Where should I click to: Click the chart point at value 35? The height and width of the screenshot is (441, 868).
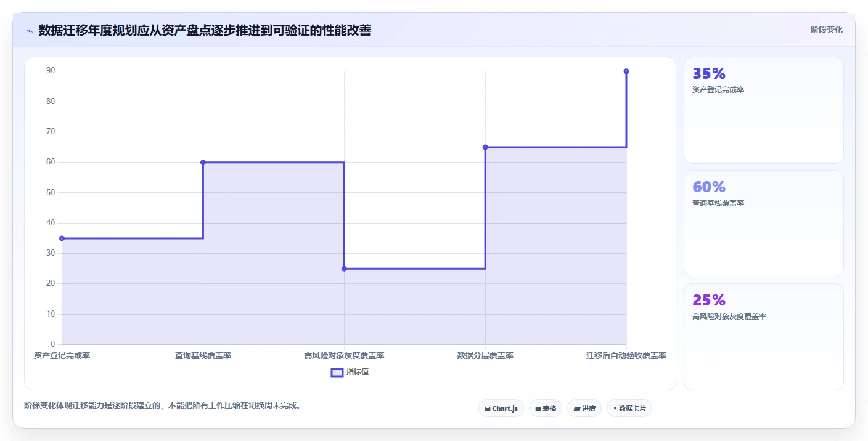pos(62,238)
